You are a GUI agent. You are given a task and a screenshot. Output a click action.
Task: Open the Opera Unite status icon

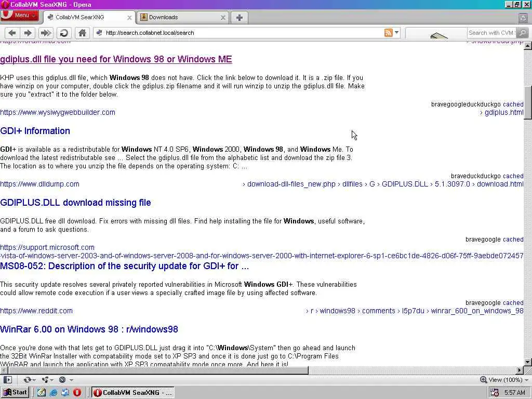45,380
